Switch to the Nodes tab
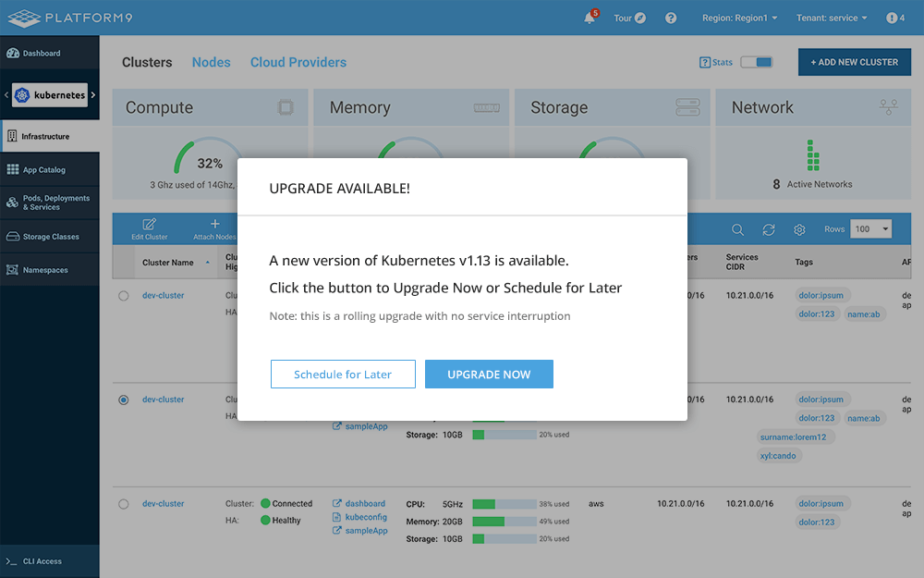Image resolution: width=924 pixels, height=578 pixels. pyautogui.click(x=211, y=62)
